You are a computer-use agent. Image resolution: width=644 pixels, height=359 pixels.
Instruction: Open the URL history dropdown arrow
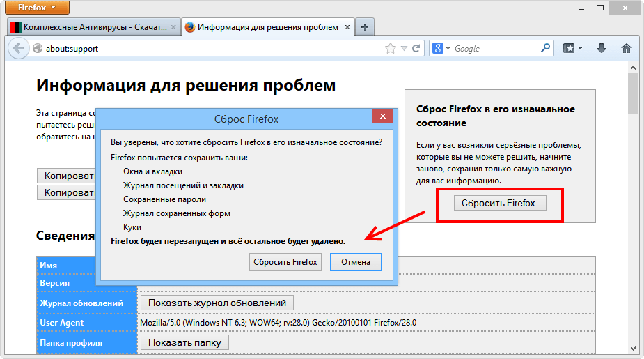[x=404, y=49]
